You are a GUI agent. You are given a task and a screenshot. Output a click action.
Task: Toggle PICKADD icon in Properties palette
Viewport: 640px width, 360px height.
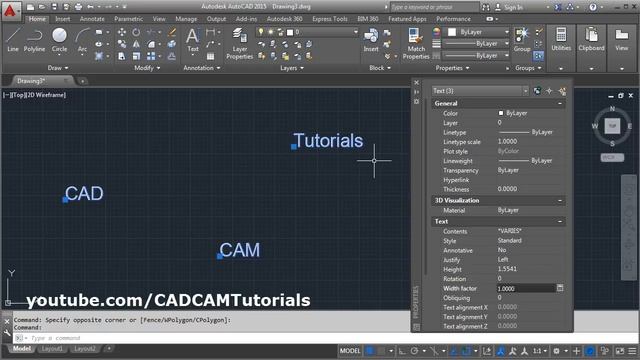pyautogui.click(x=537, y=91)
